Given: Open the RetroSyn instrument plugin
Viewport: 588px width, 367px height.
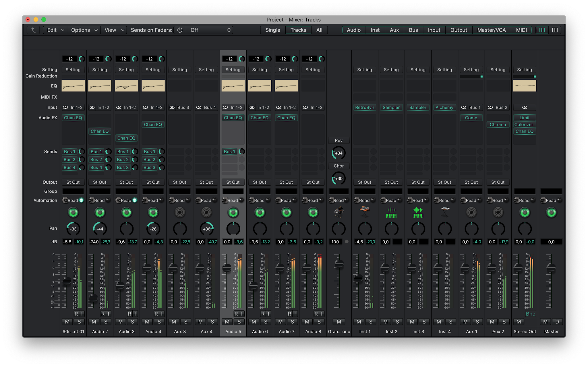Looking at the screenshot, I should pyautogui.click(x=365, y=107).
